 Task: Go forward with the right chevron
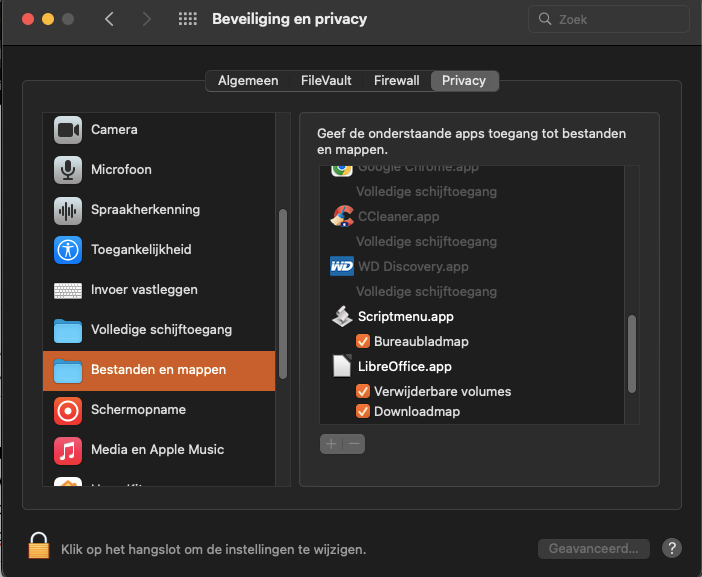coord(146,19)
